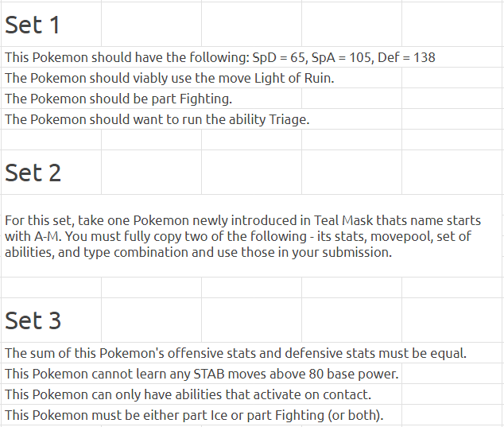Select the Set 2 heading cell
The height and width of the screenshot is (427, 504).
click(x=51, y=173)
